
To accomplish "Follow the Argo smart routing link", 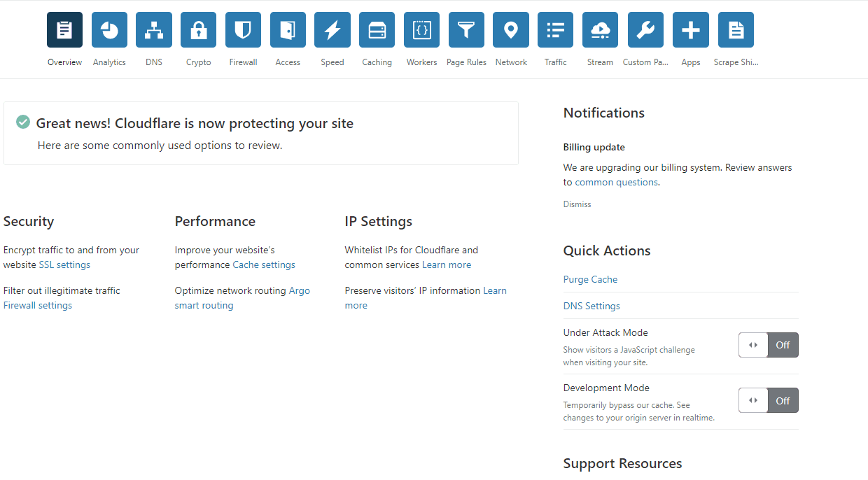I will click(242, 298).
